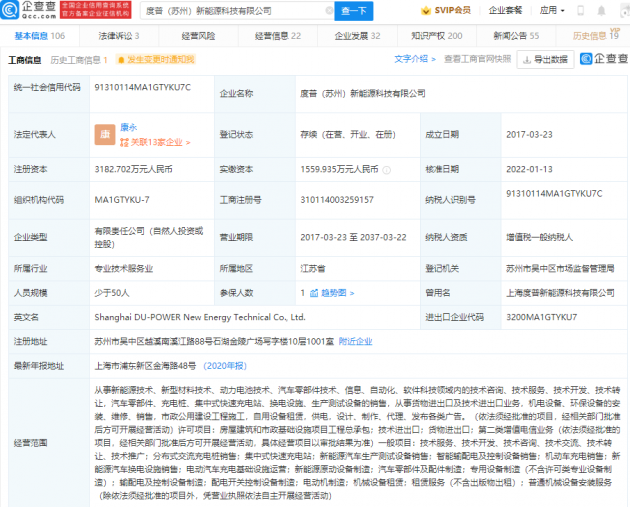630x507 pixels.
Task: Open legal representative 康永 link
Action: [129, 127]
